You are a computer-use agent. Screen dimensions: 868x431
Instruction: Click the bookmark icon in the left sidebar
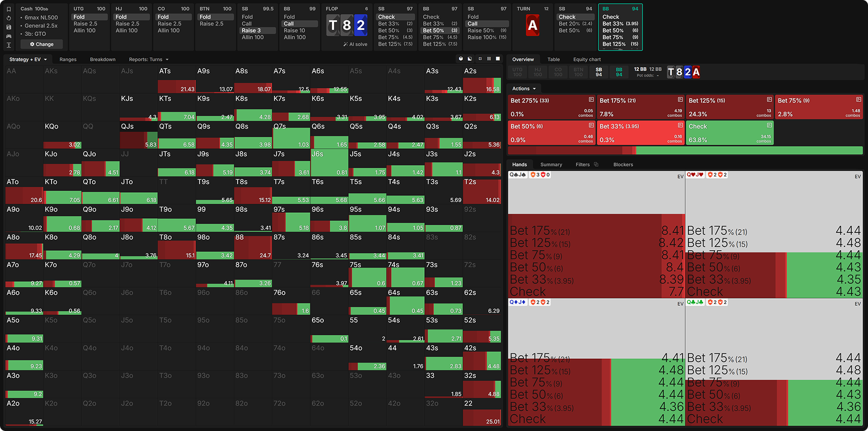[x=9, y=9]
